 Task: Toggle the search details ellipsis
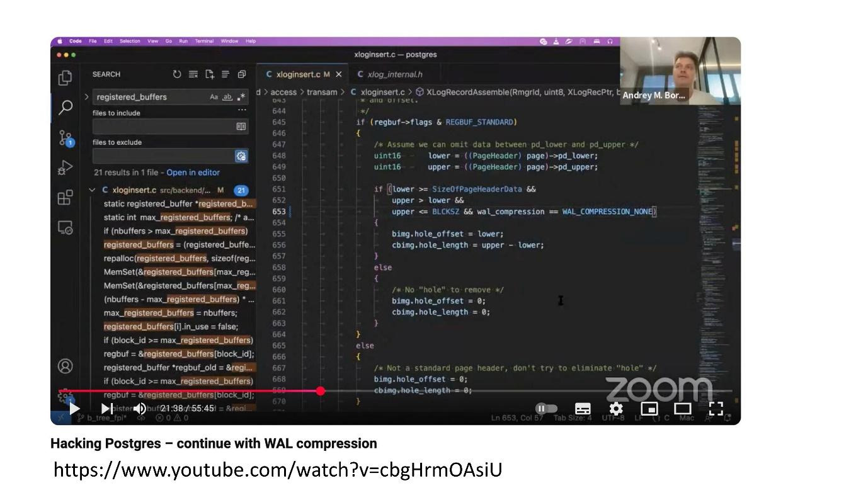pyautogui.click(x=242, y=111)
